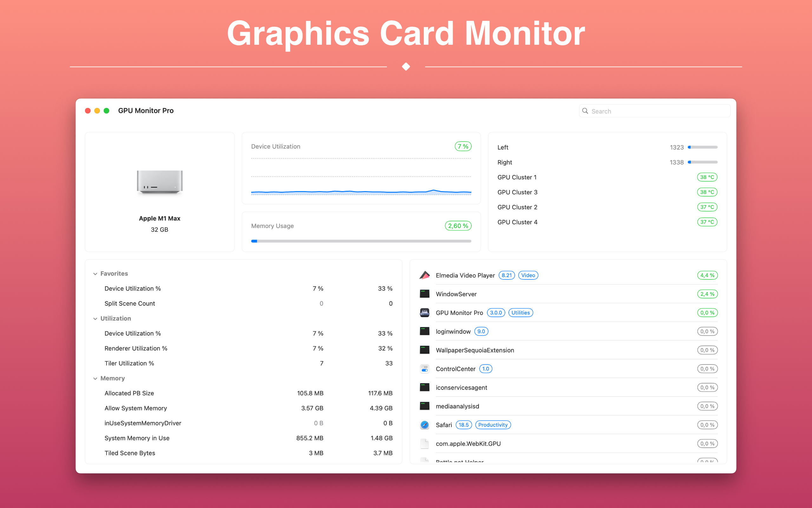Click the Left fan speed bar

703,147
